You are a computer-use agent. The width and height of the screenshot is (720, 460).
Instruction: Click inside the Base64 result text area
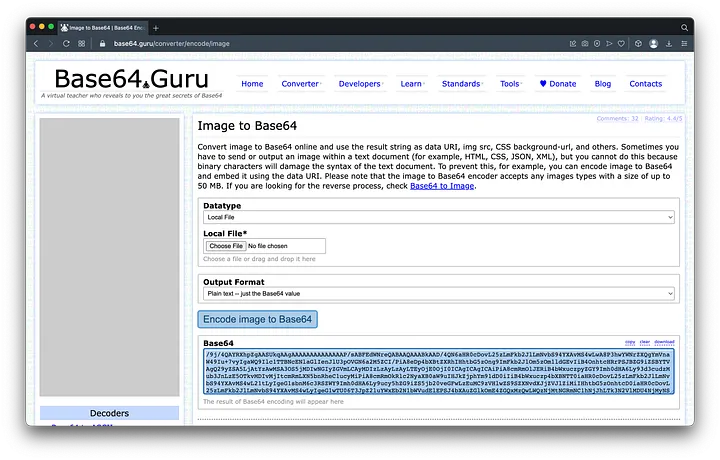tap(437, 372)
